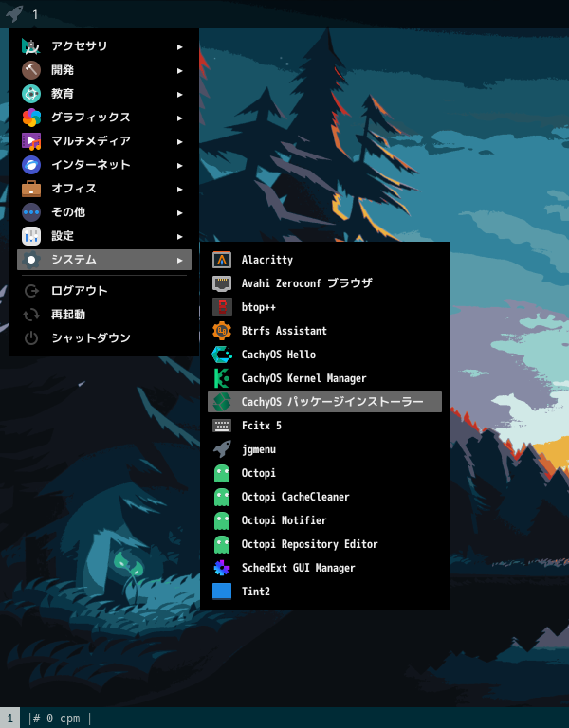The image size is (569, 728).
Task: Click the colorful グラフィックス icon
Action: coord(31,118)
